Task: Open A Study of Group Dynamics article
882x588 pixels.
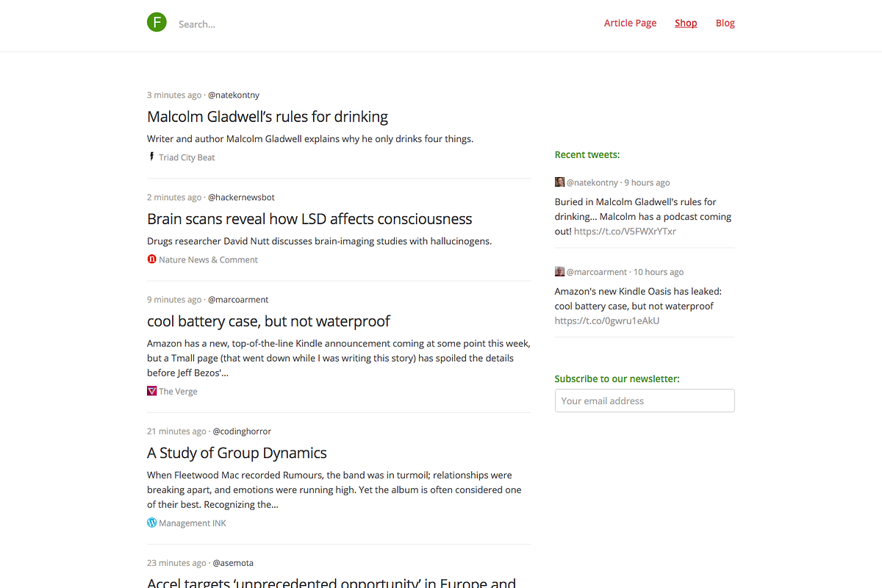Action: point(237,453)
